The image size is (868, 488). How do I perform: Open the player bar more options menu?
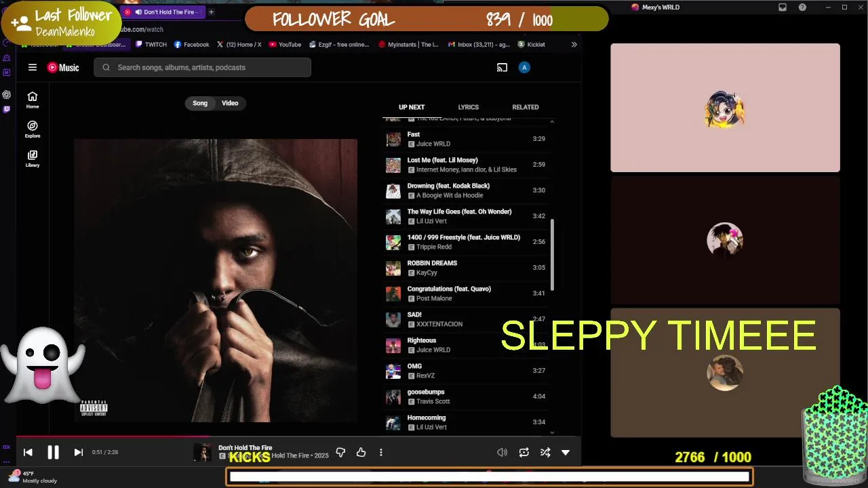[380, 452]
